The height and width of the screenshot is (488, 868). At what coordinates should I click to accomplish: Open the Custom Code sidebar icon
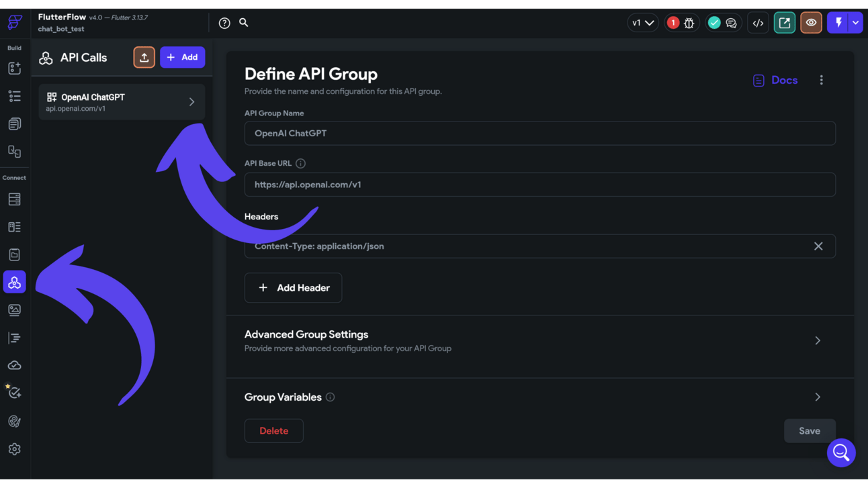pos(14,338)
